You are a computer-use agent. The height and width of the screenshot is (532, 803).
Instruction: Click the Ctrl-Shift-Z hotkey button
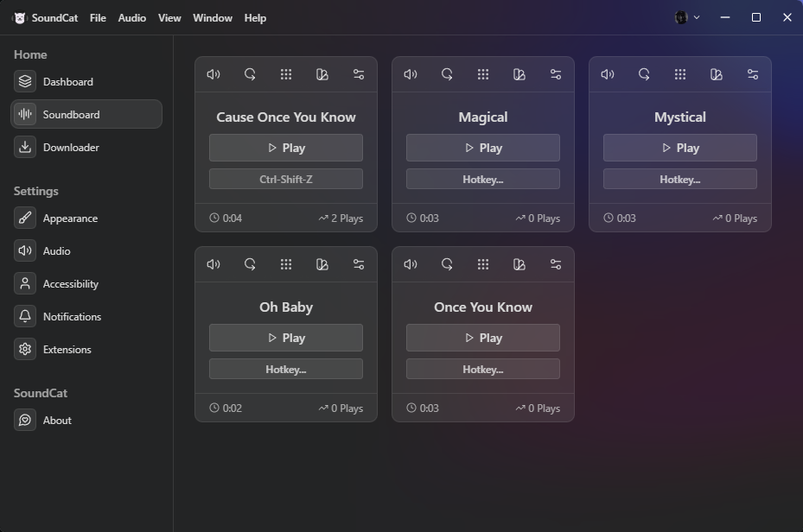285,180
